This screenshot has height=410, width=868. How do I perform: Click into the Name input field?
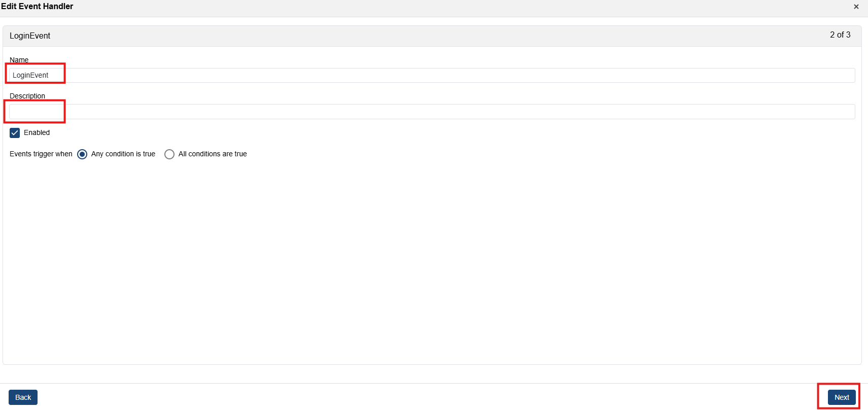431,75
